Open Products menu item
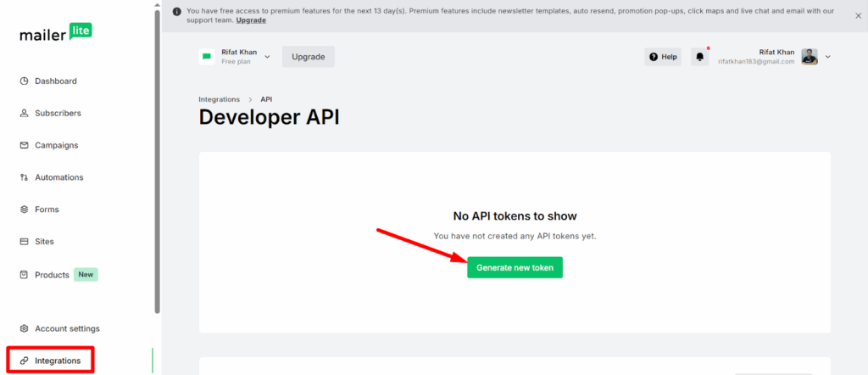The width and height of the screenshot is (868, 375). (x=52, y=275)
